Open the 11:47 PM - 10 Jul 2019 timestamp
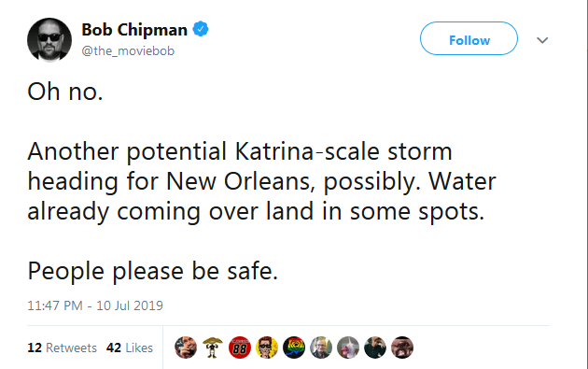Viewport: 588px width, 369px height. pyautogui.click(x=95, y=305)
